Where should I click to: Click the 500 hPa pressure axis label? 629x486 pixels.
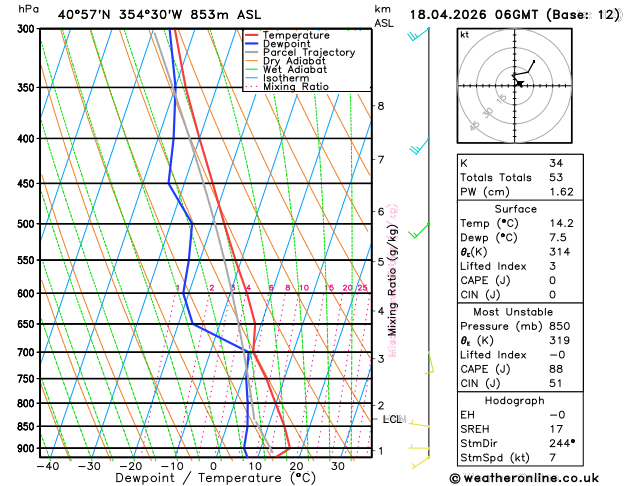click(x=28, y=224)
